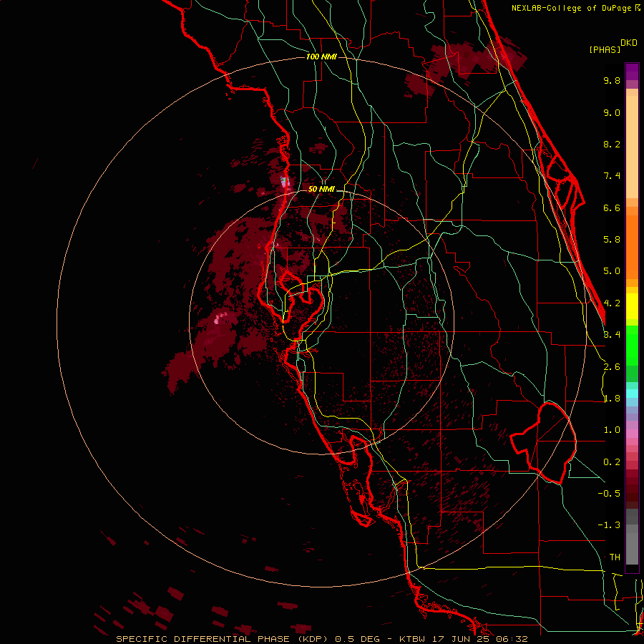
Task: Click the cyan segment of the color bar
Action: tap(632, 394)
